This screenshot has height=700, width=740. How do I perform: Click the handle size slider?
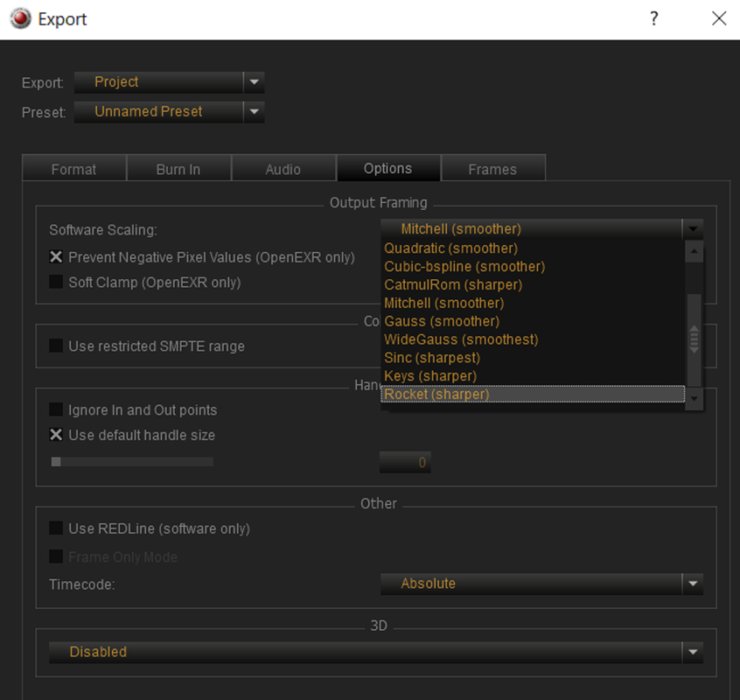[x=132, y=462]
